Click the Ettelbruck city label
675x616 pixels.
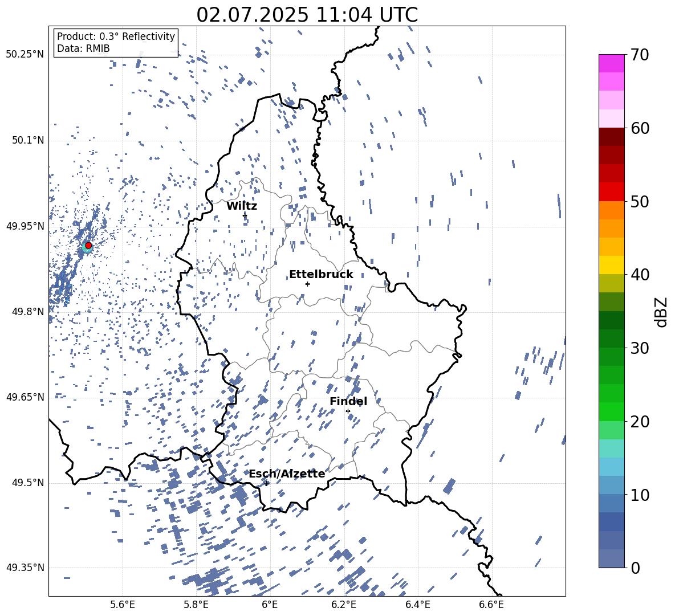[321, 275]
